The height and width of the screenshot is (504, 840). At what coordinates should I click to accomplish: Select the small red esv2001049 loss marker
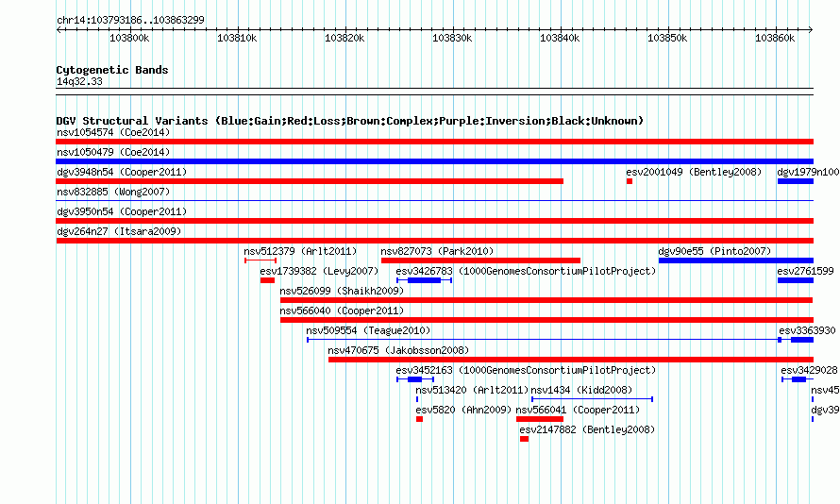[630, 181]
